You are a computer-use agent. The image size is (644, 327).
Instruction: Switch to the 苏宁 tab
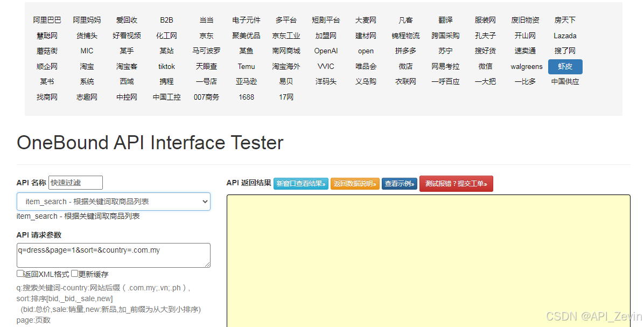(x=445, y=51)
